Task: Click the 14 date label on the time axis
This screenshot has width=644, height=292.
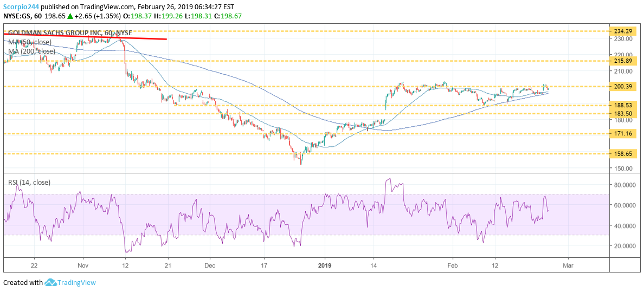Action: coord(373,265)
